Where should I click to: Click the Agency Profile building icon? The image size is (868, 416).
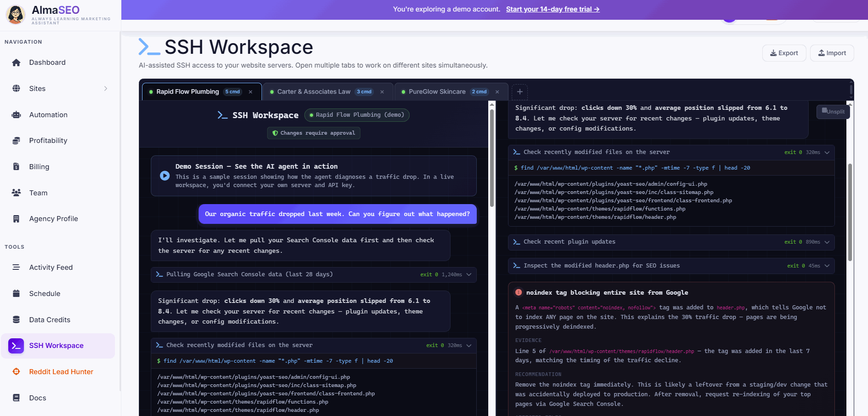(16, 219)
